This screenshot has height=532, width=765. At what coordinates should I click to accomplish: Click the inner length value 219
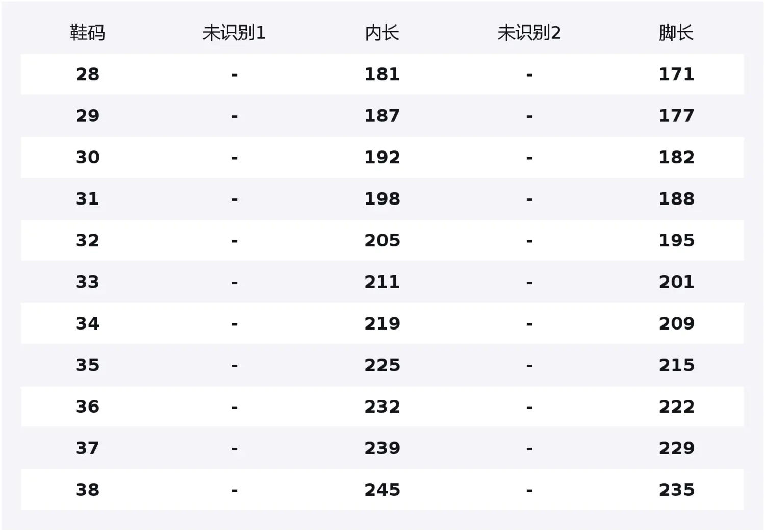(382, 323)
